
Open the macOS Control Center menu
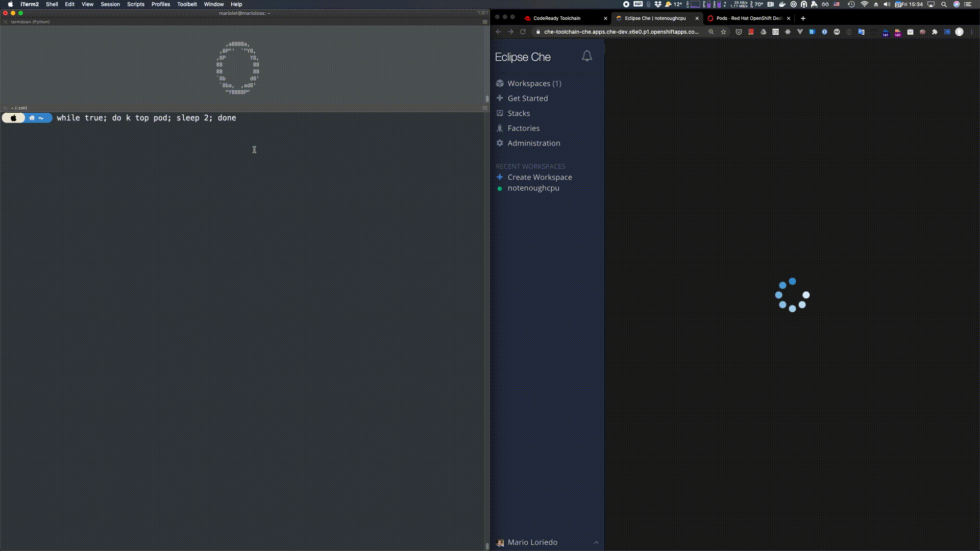967,4
